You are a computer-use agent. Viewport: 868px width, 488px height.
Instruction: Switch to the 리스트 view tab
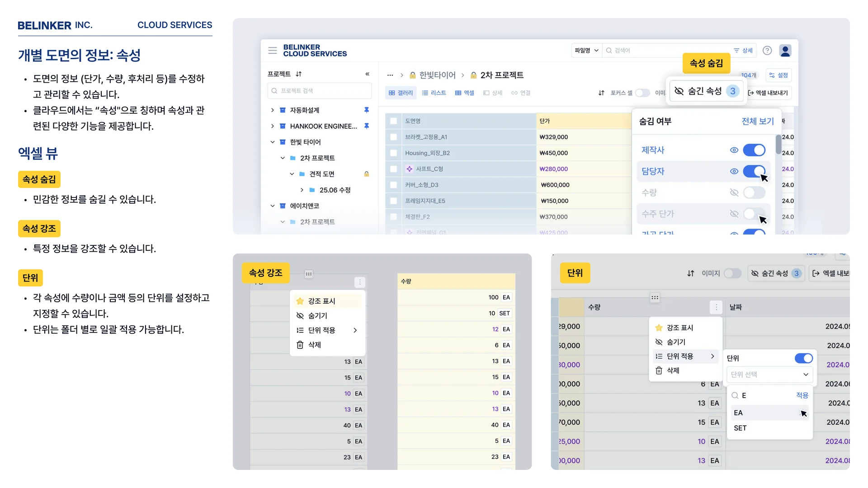(x=434, y=93)
